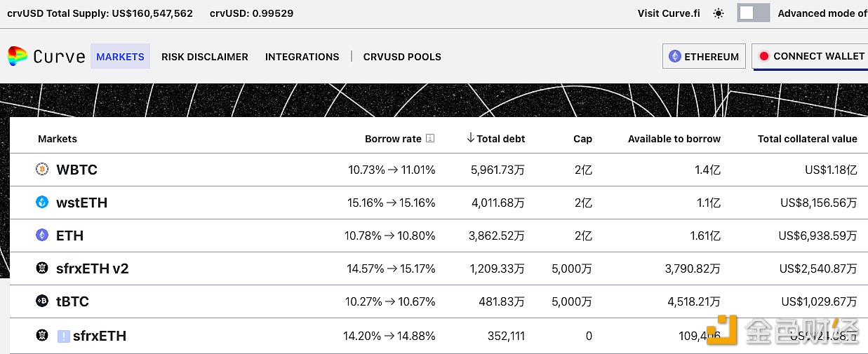Click wstETH collateral value US$8,156.56万

819,203
